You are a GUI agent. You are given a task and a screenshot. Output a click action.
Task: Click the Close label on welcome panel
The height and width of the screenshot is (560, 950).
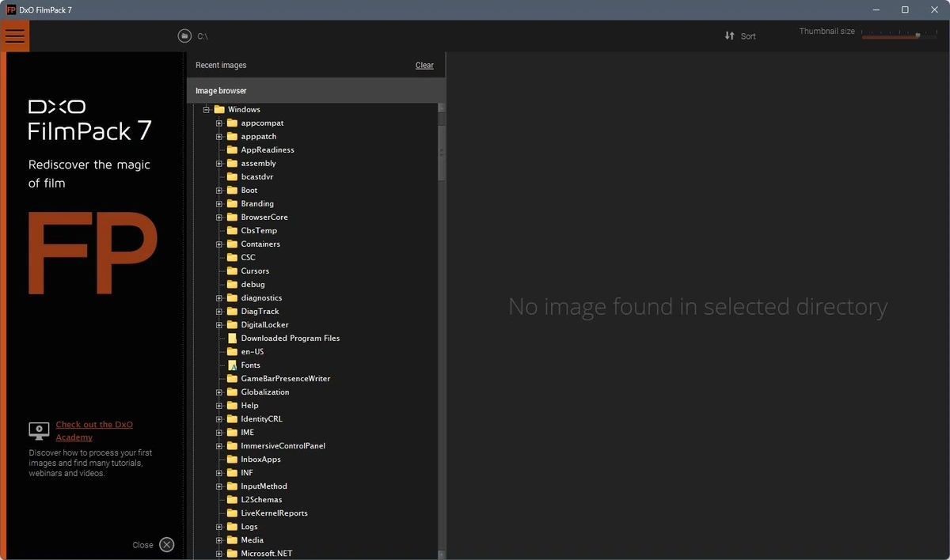143,545
